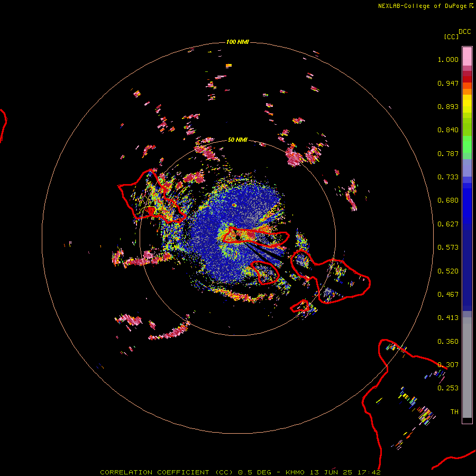Select the 0.520 scale value

click(x=448, y=271)
